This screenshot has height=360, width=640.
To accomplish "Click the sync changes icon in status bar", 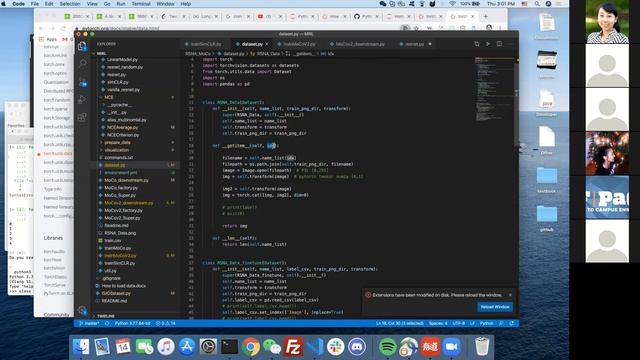I will click(107, 323).
